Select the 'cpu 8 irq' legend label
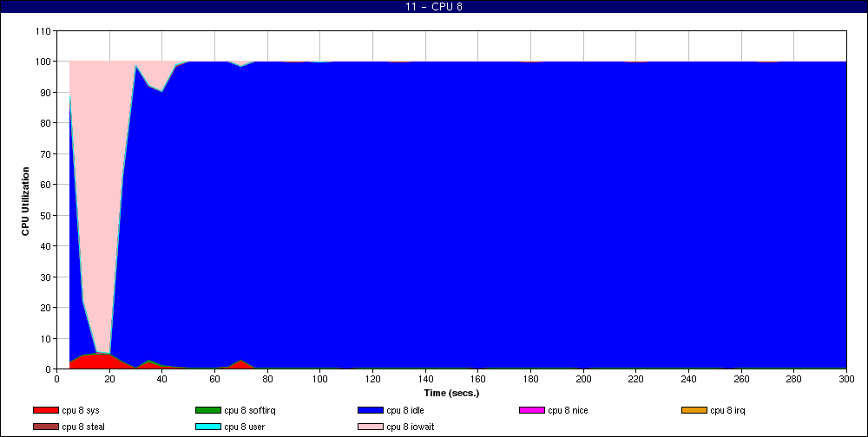Image resolution: width=868 pixels, height=437 pixels. tap(728, 410)
